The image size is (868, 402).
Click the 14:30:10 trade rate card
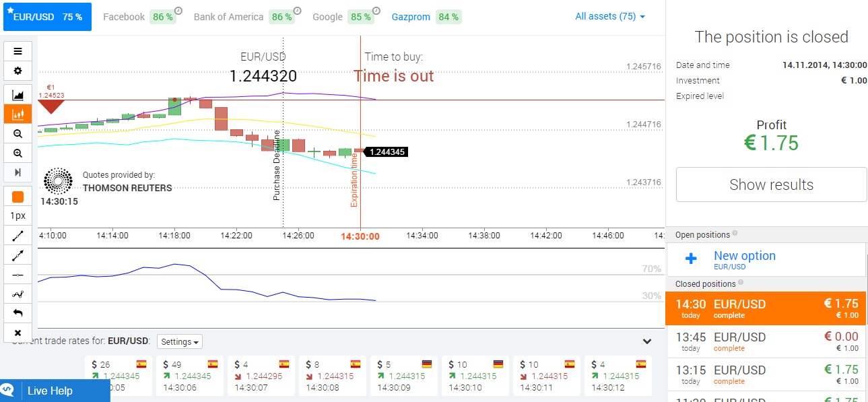coord(476,376)
